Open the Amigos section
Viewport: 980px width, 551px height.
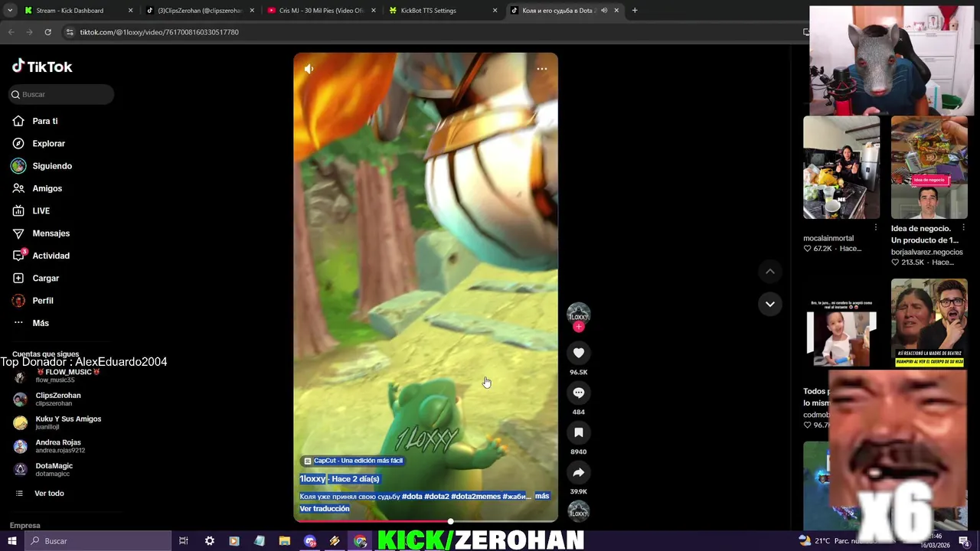point(37,188)
